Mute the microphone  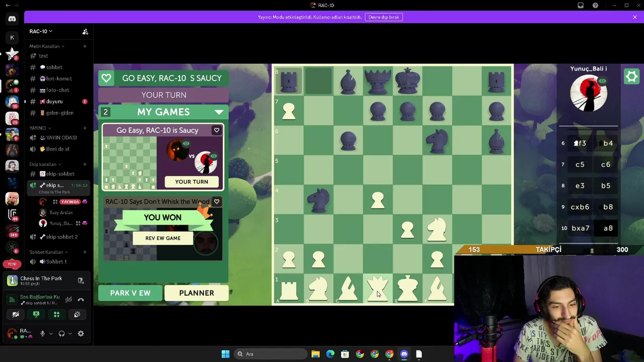(x=42, y=334)
